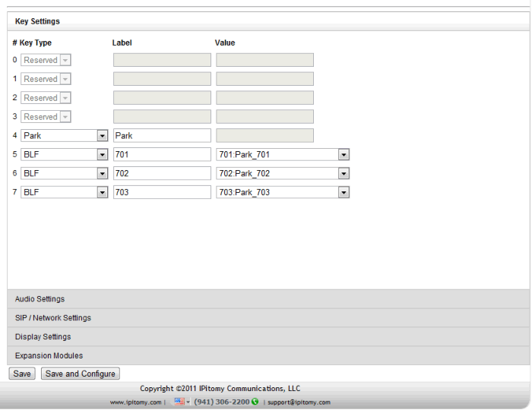Screen dimensions: 532x410
Task: Click the disabled Label field for key 0
Action: [162, 60]
